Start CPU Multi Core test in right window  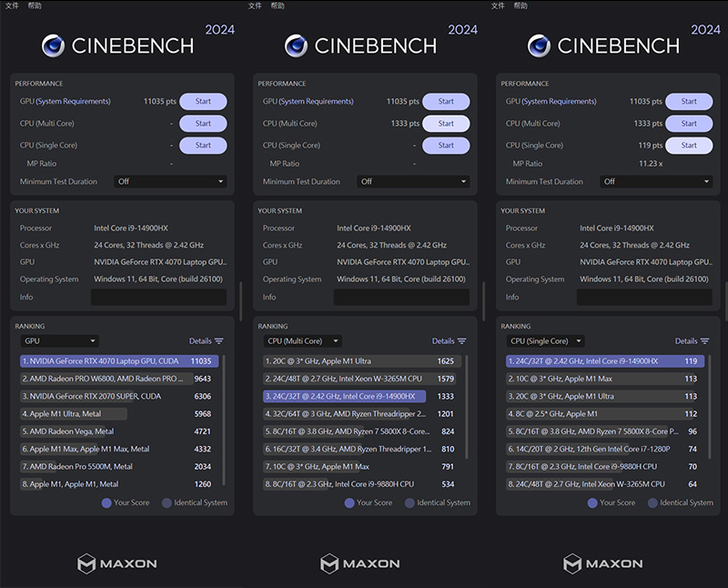click(689, 124)
